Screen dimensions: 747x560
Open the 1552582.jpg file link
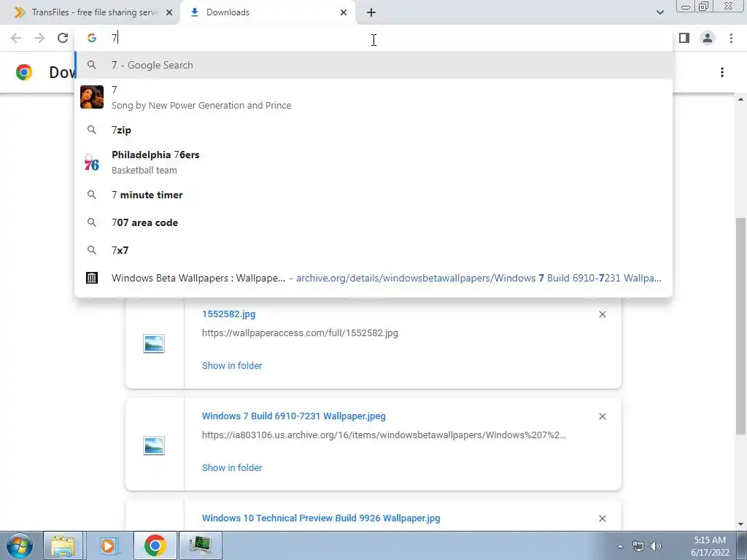click(x=228, y=314)
